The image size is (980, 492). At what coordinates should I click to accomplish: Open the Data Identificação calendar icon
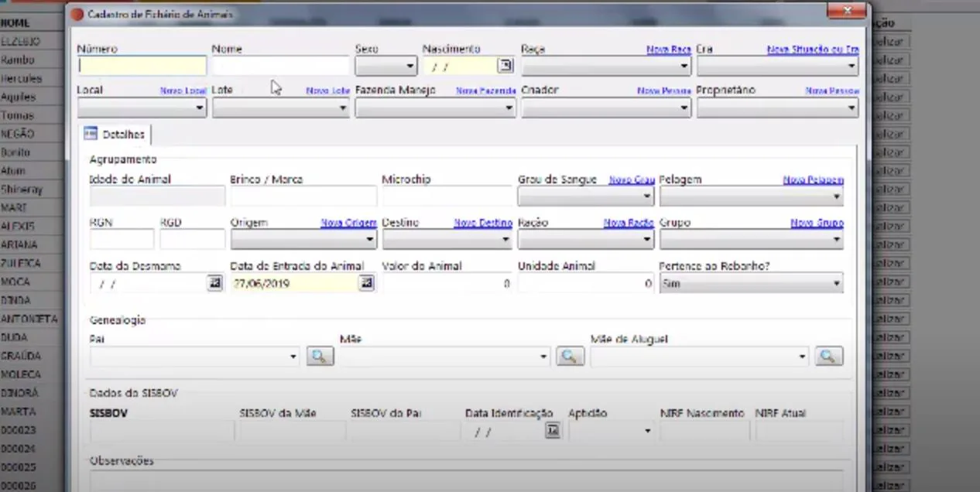(552, 431)
